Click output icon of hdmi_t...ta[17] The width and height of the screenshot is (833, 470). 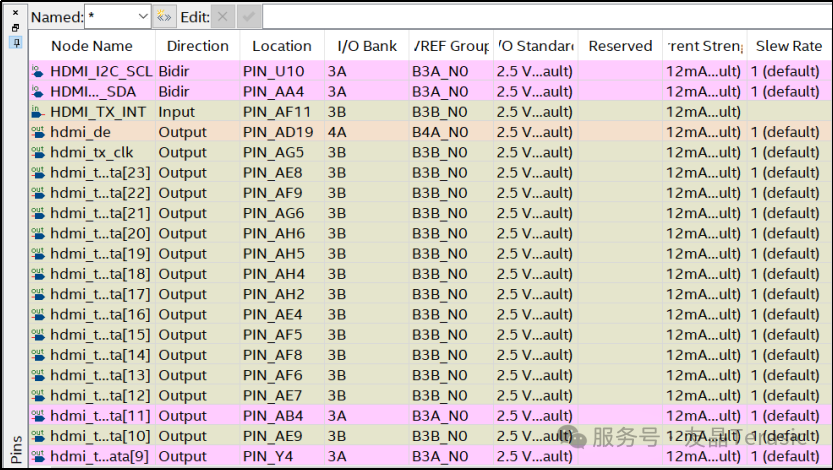[x=38, y=294]
